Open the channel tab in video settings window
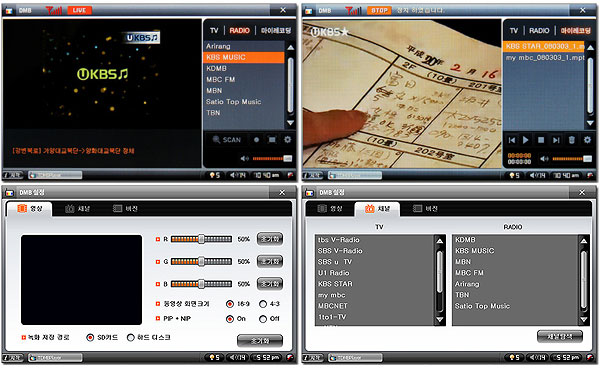The image size is (600, 368). [x=78, y=209]
